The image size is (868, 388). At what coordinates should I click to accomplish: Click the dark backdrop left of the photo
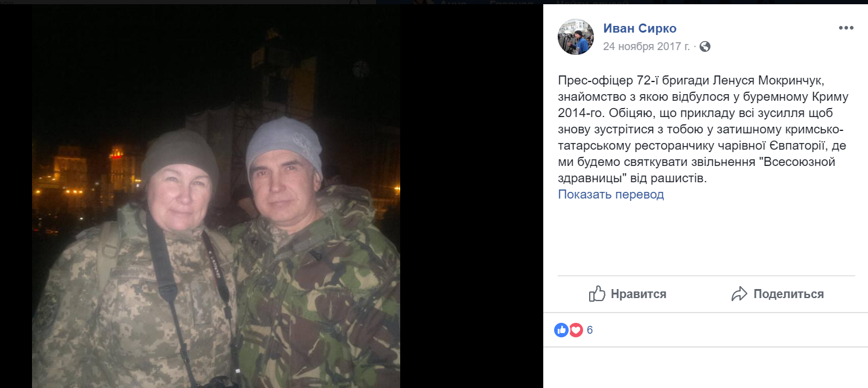16,196
